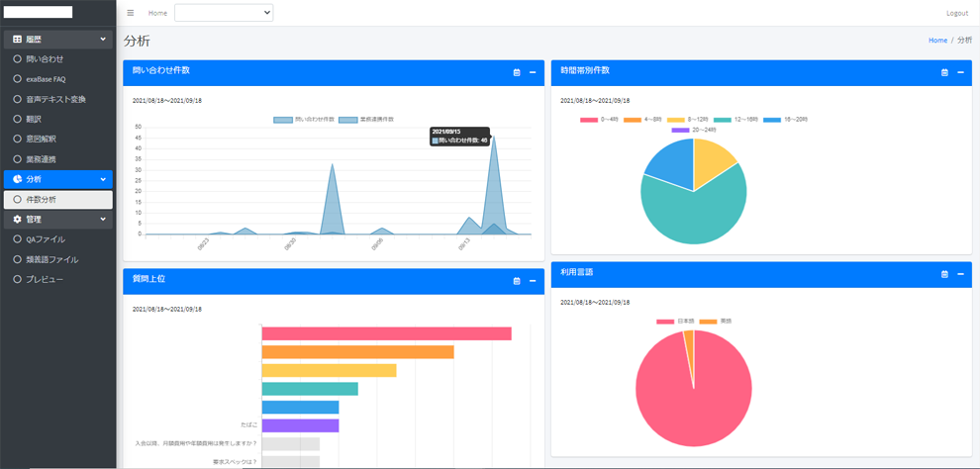The height and width of the screenshot is (469, 980).
Task: Minimize the 利用言語 panel using minus icon
Action: [x=960, y=274]
